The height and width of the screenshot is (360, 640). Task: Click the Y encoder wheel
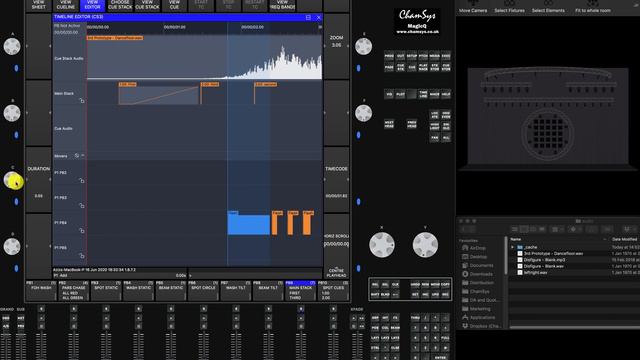(x=425, y=245)
